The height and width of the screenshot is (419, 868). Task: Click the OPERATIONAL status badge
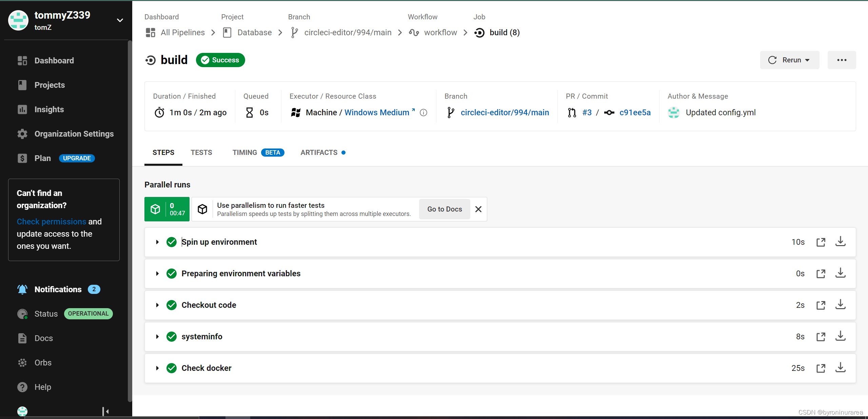[x=88, y=314]
